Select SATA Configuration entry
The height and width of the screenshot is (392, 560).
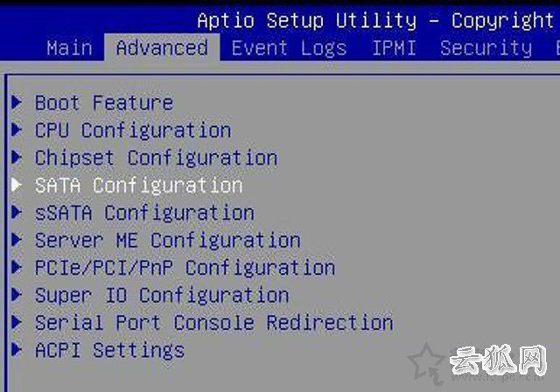pyautogui.click(x=138, y=185)
